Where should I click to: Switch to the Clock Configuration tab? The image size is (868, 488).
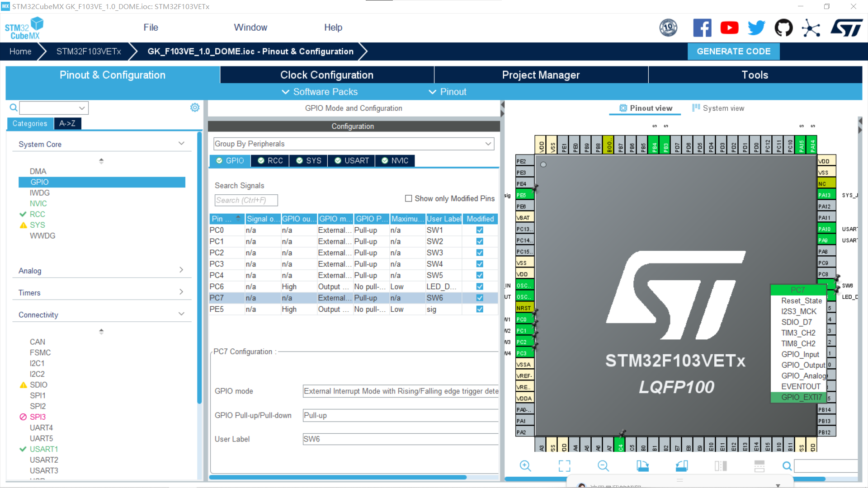(326, 75)
